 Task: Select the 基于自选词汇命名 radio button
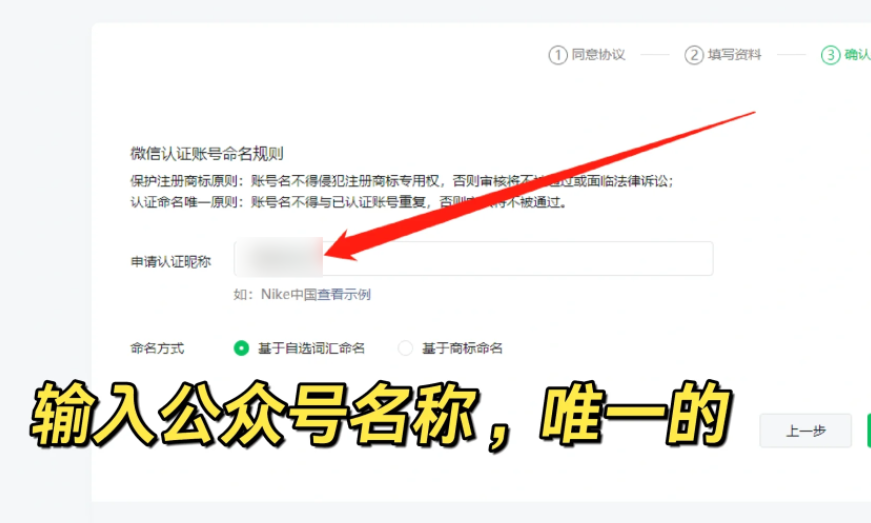(x=241, y=348)
